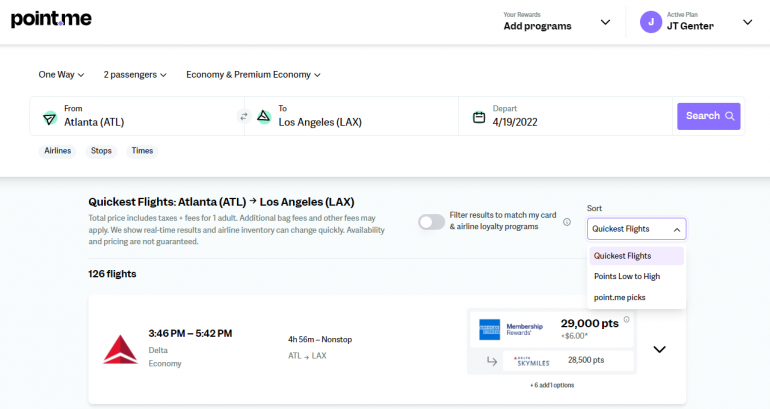Expand the Delta flight details chevron
Image resolution: width=770 pixels, height=409 pixels.
(659, 349)
